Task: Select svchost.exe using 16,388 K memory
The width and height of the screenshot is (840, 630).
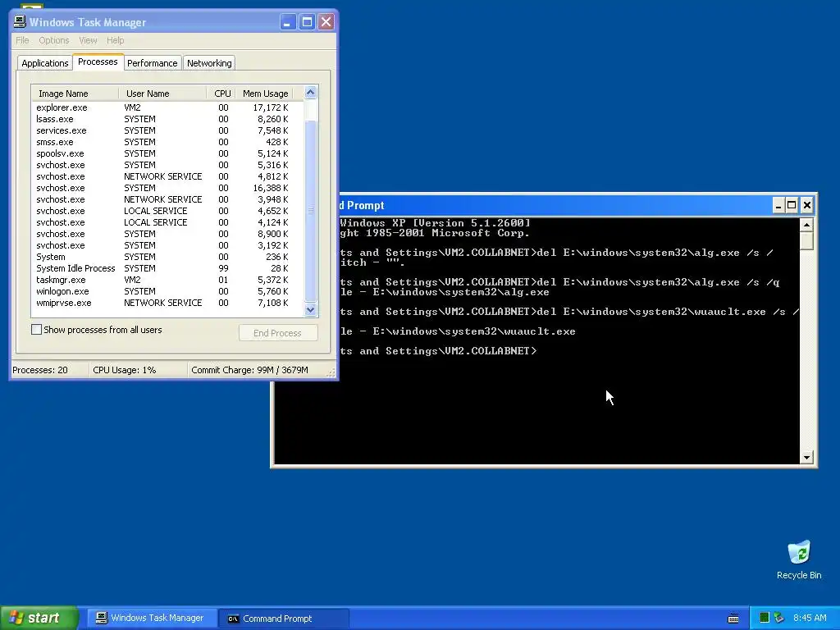Action: (x=167, y=188)
